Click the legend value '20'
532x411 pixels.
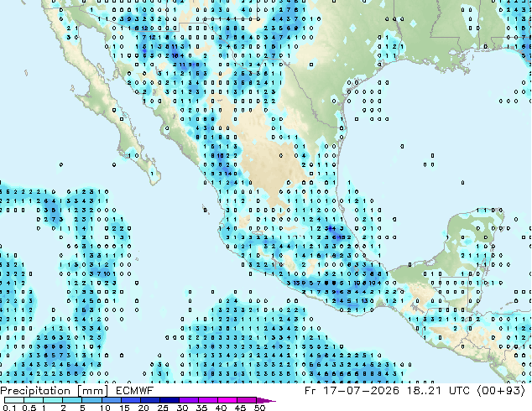click(x=143, y=408)
